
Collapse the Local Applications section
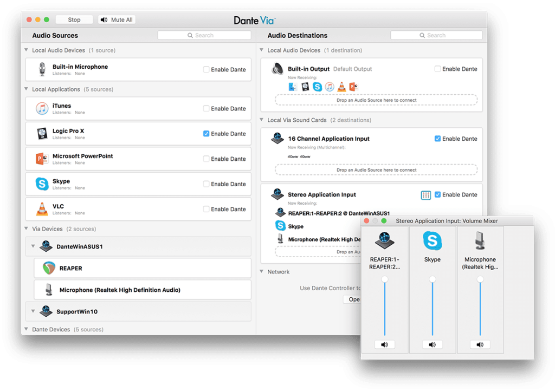coord(26,89)
